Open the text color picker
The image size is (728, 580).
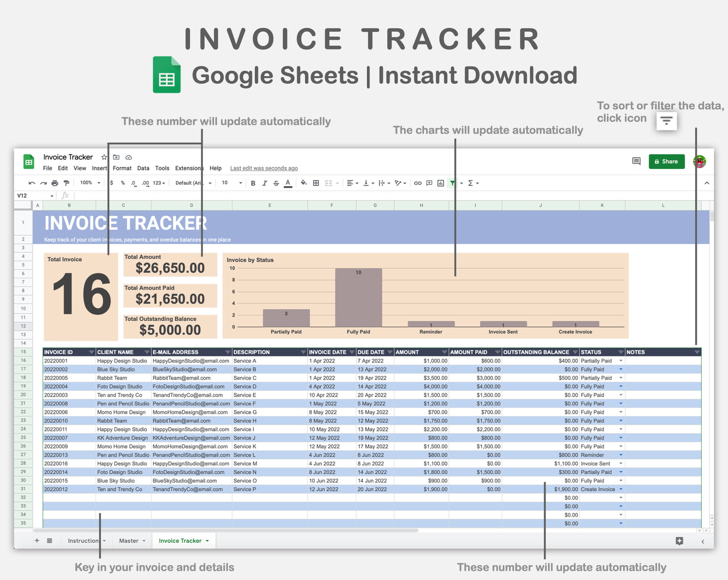288,183
